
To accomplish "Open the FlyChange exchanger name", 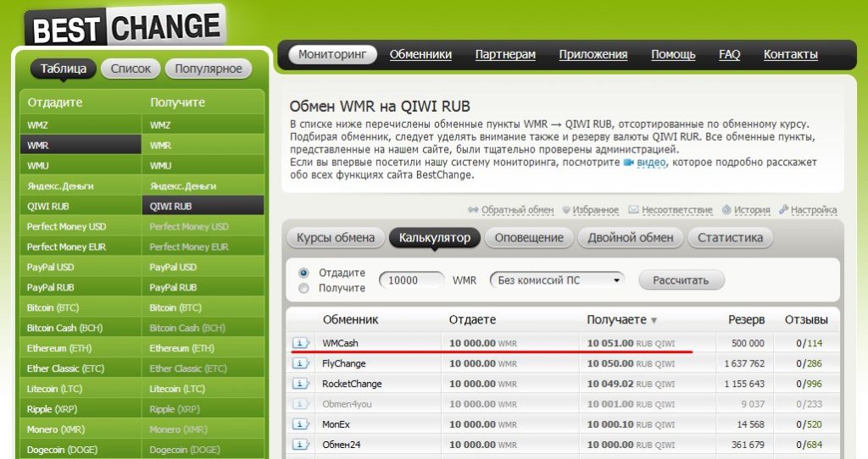I will click(x=344, y=363).
